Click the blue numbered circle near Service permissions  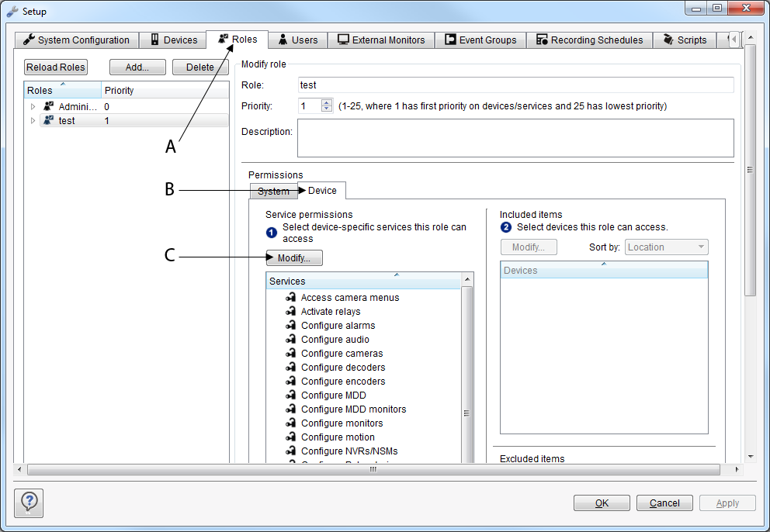[x=272, y=232]
